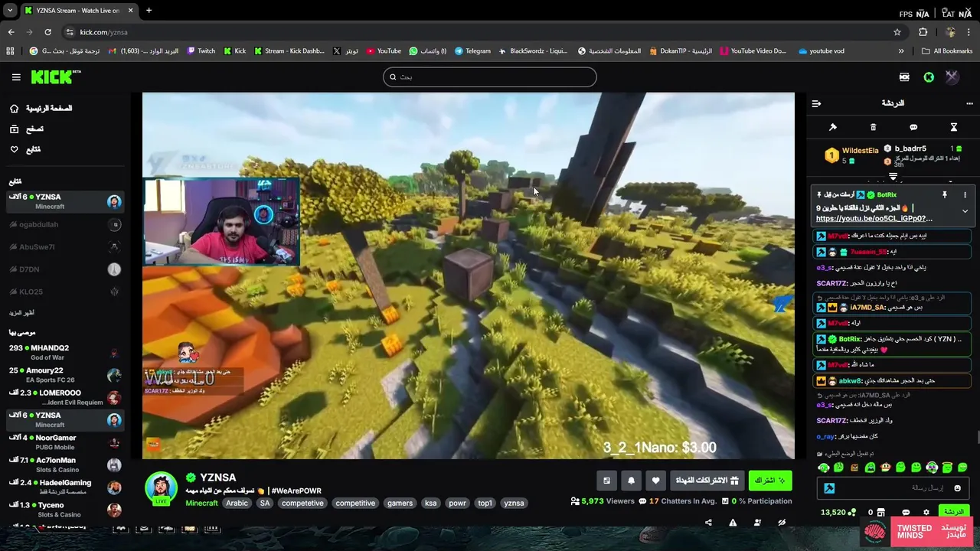Open the shop icon below chat input
This screenshot has width=980, height=551.
[880, 513]
